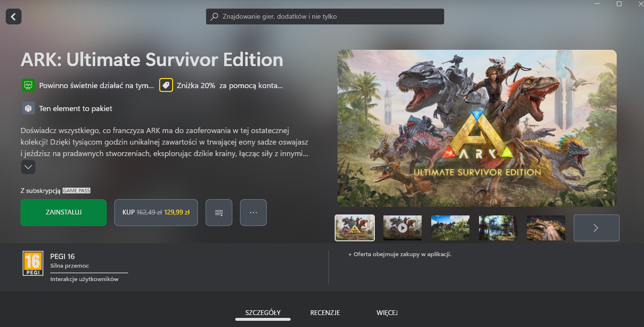644x327 pixels.
Task: Click the 'Interakcje użytkowników' text
Action: [84, 279]
